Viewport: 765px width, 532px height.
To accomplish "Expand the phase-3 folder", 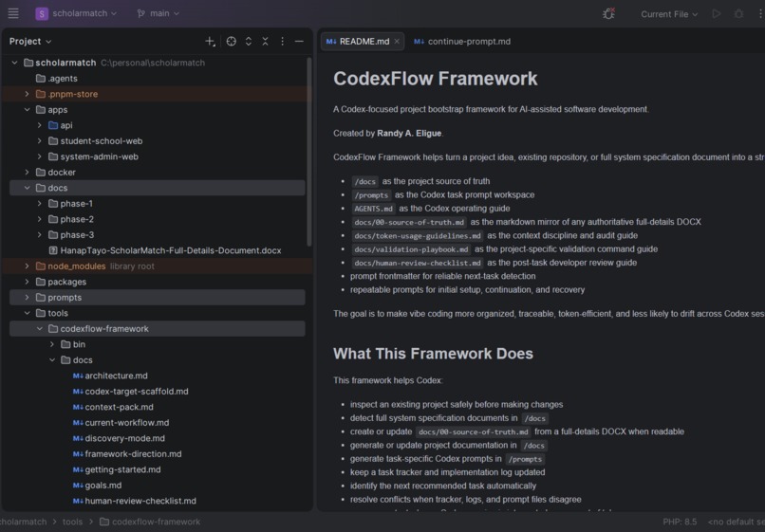I will [40, 234].
